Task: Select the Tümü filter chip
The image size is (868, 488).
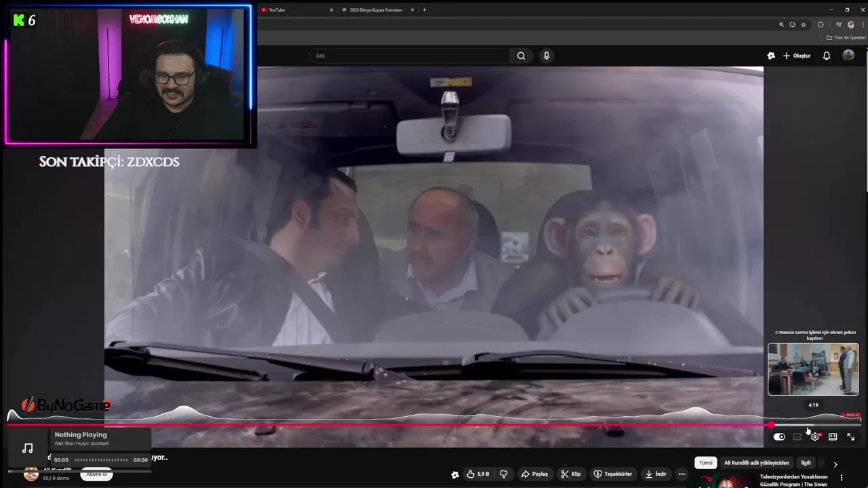Action: pyautogui.click(x=706, y=463)
